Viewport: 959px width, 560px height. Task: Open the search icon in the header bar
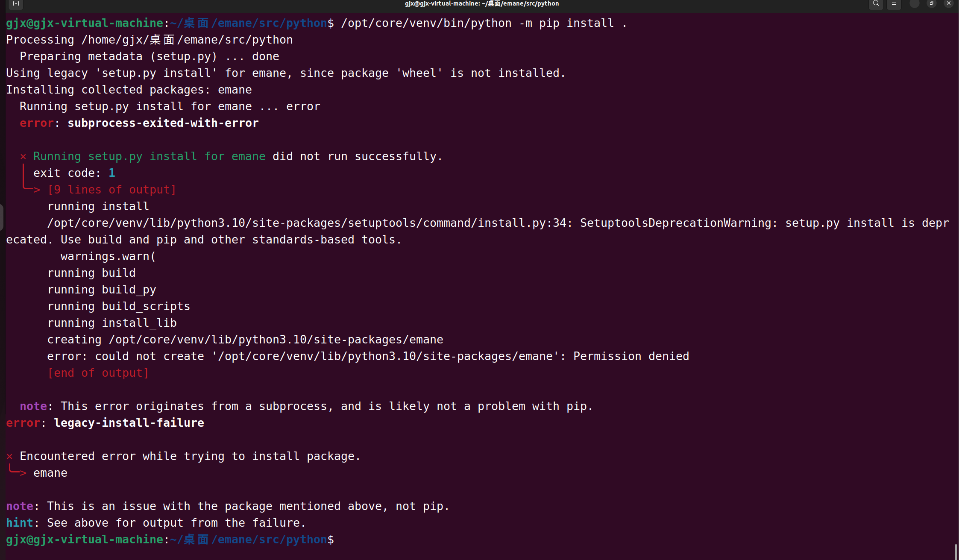tap(875, 4)
